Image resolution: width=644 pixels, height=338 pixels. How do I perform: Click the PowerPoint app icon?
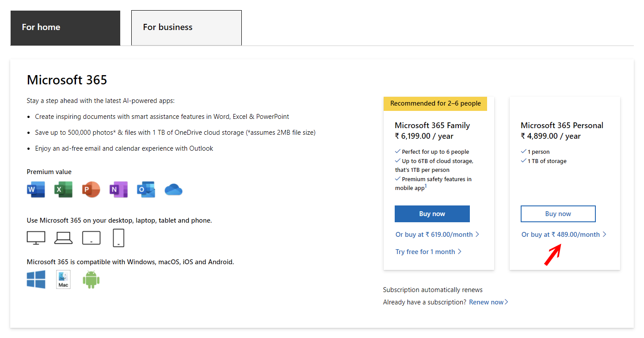91,190
